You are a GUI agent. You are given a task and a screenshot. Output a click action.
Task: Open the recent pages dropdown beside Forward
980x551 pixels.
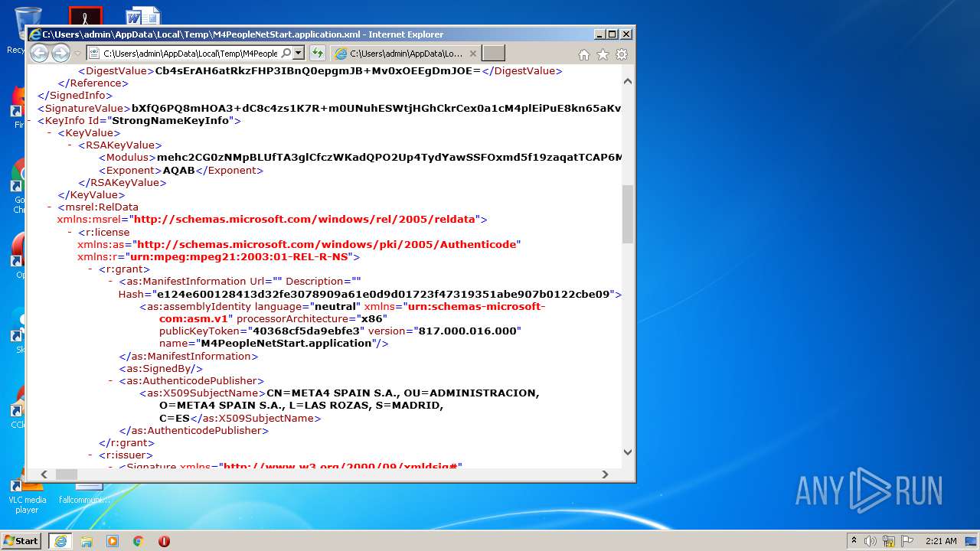tap(77, 54)
